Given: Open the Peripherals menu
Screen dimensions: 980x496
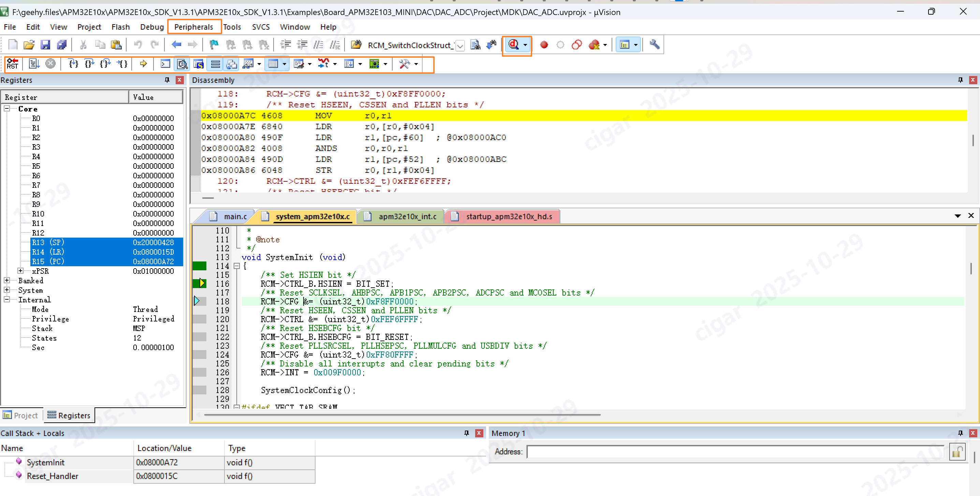Looking at the screenshot, I should pos(194,27).
